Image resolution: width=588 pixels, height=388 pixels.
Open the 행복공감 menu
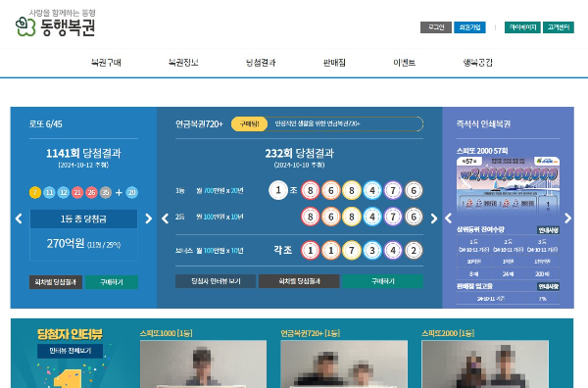(x=478, y=63)
